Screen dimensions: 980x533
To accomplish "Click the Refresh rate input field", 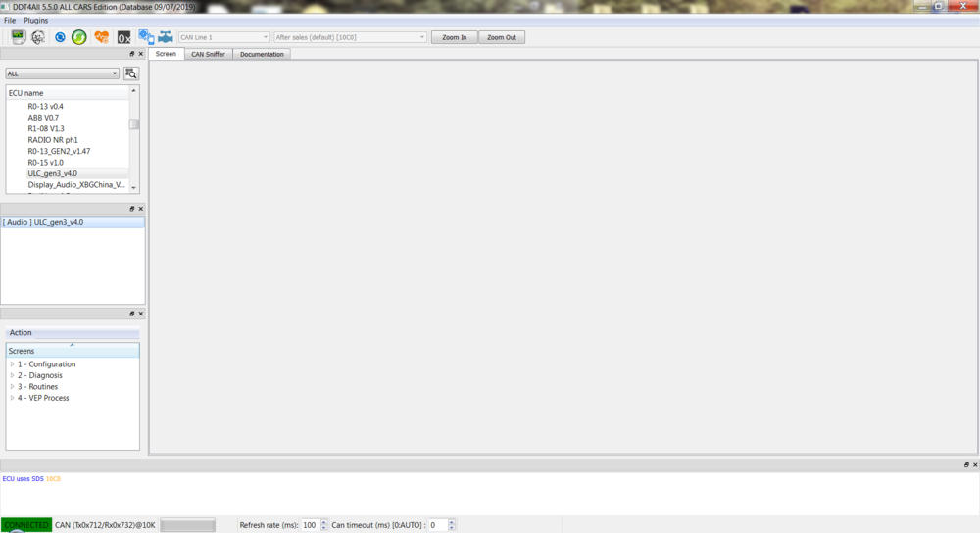I will 309,525.
